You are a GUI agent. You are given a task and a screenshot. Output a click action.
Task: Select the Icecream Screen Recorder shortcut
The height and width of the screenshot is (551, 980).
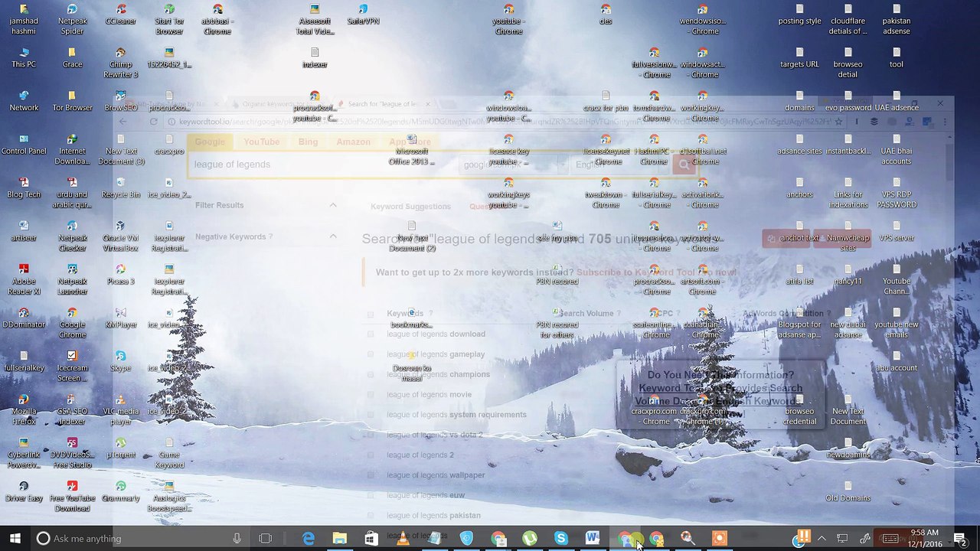[x=73, y=367]
